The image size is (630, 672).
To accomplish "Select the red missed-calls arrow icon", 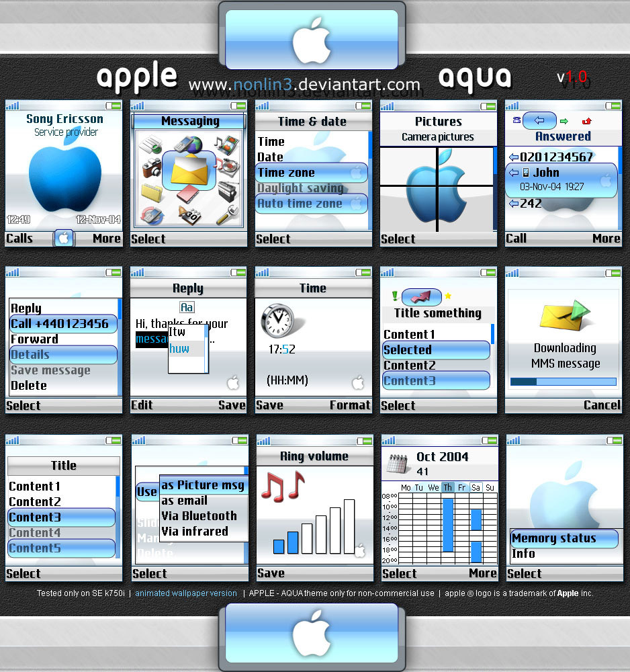I will tap(587, 121).
